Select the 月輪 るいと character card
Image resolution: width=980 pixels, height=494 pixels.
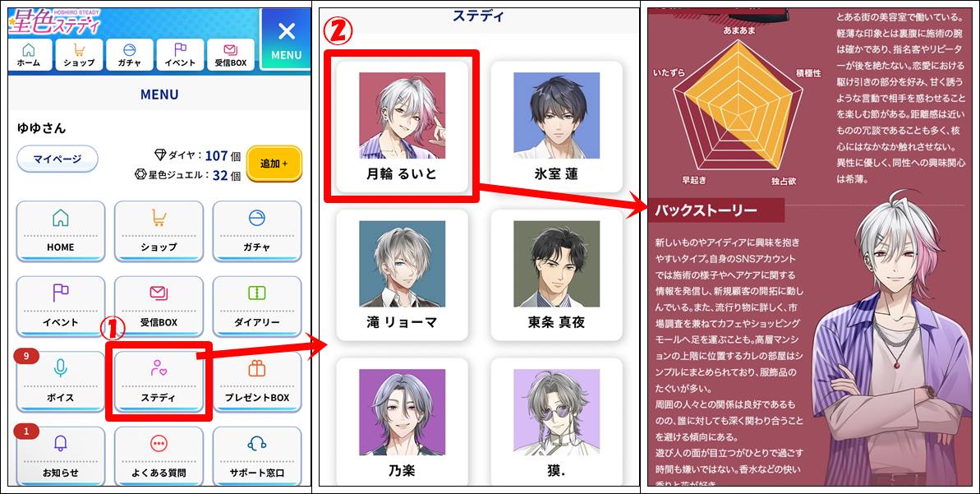pos(402,127)
